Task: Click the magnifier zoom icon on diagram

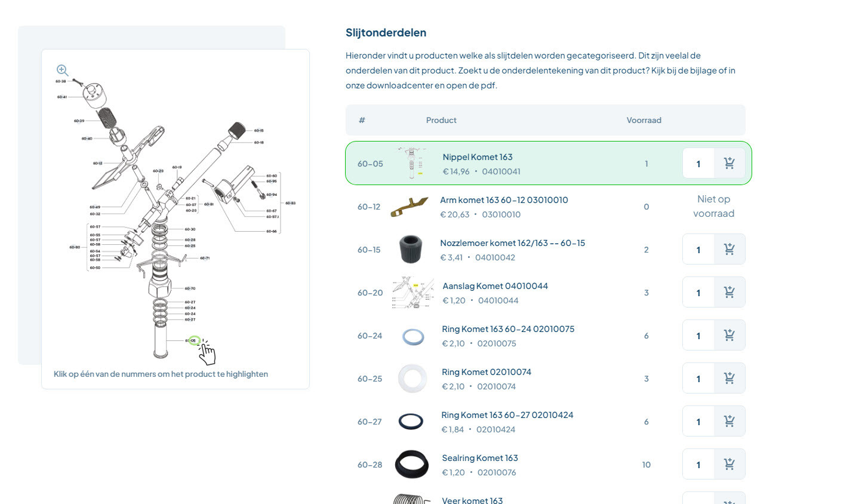Action: point(62,70)
